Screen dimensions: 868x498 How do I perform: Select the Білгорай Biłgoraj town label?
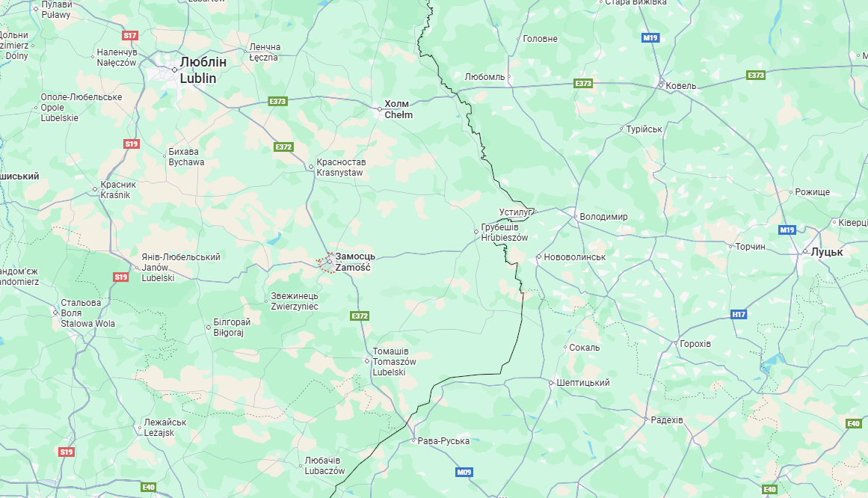[x=232, y=328]
